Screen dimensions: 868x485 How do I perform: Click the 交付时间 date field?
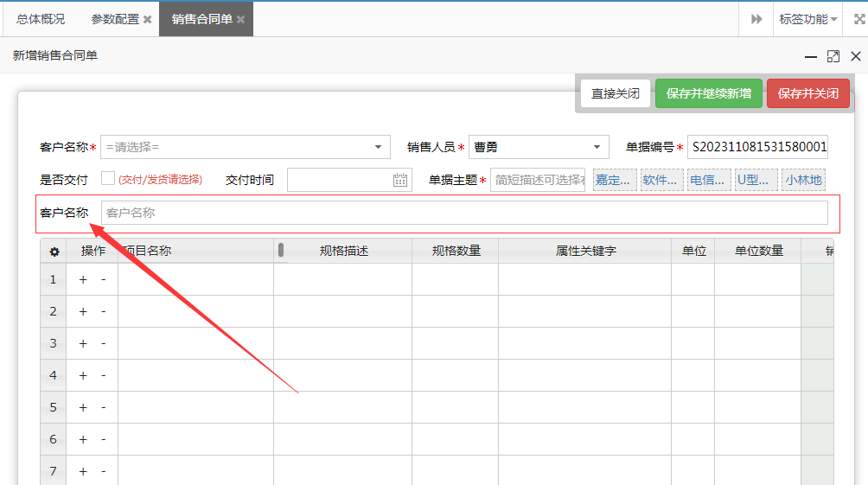coord(349,180)
